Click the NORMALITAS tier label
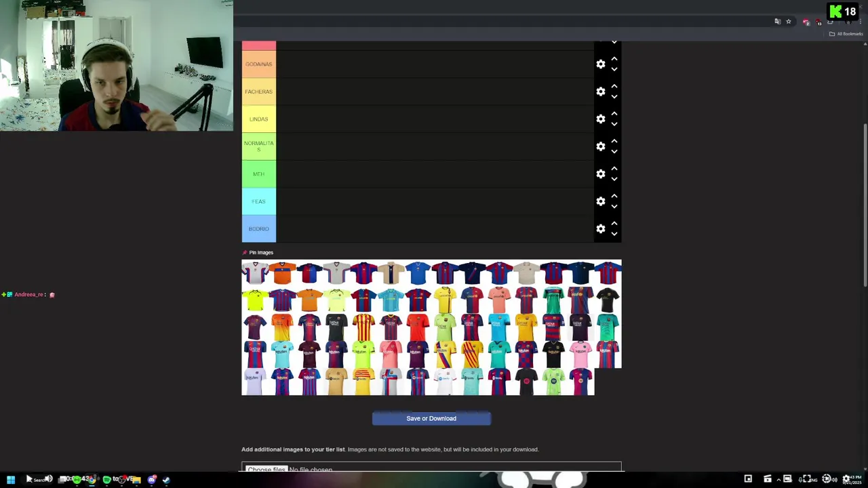This screenshot has width=868, height=488. (258, 146)
